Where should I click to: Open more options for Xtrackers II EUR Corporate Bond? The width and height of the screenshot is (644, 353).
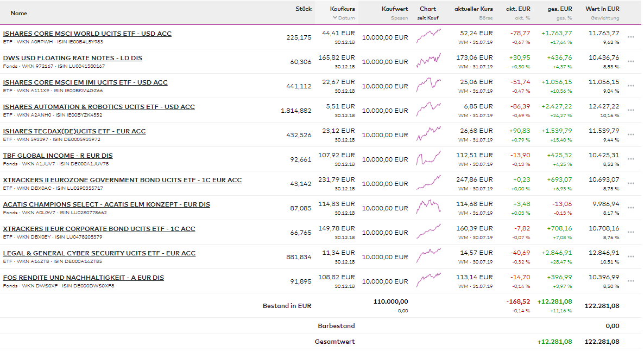(x=630, y=233)
